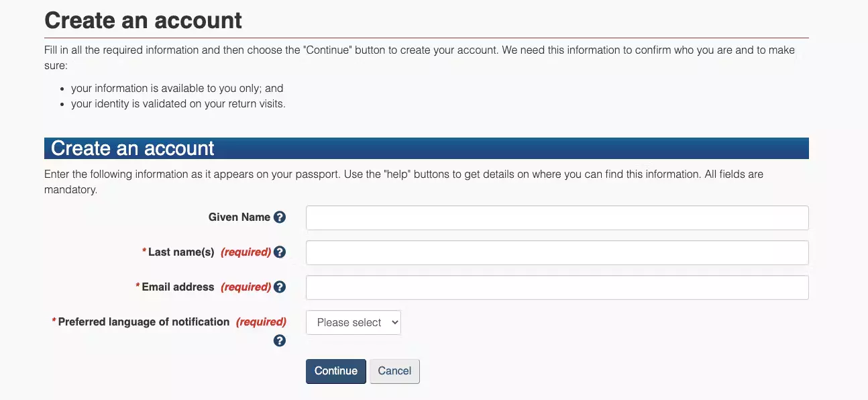Click the bullet about identity validated on return visits

178,104
